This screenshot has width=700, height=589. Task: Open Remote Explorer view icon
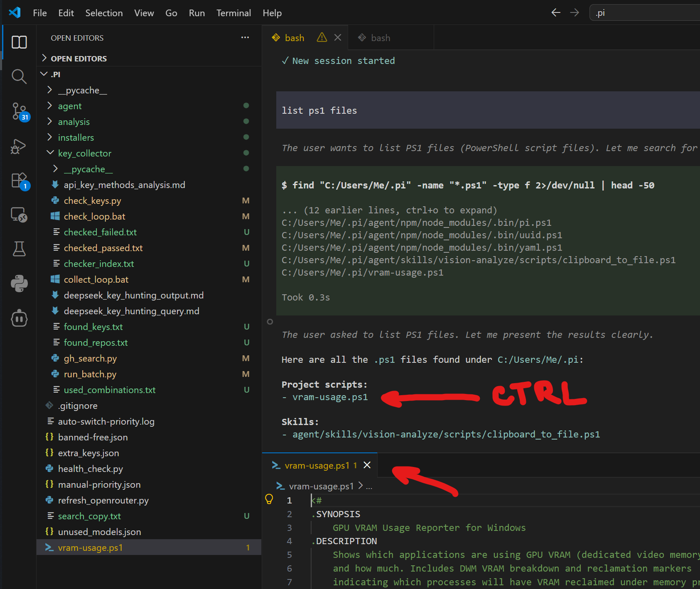click(19, 215)
